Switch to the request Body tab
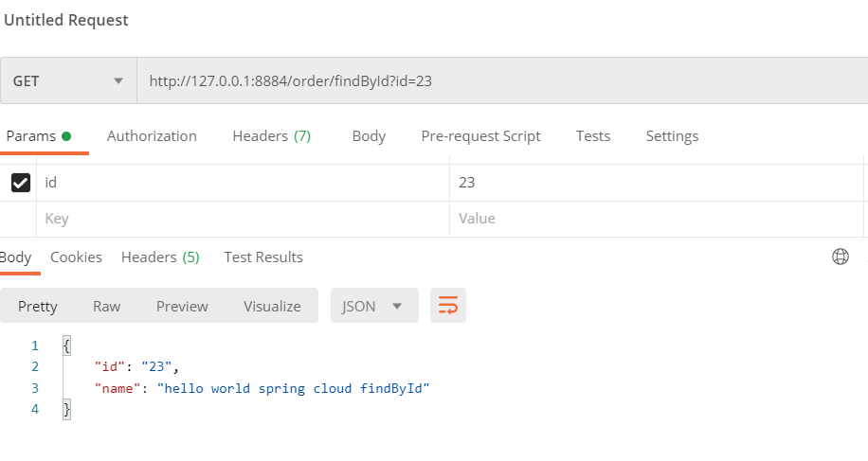Image resolution: width=868 pixels, height=461 pixels. [x=369, y=136]
